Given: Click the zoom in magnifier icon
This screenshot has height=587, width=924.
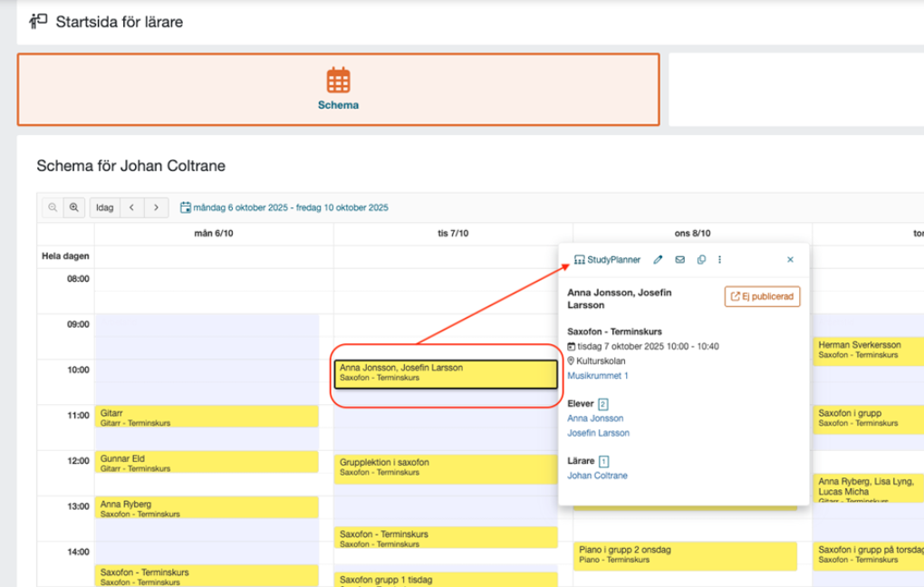Looking at the screenshot, I should point(73,207).
